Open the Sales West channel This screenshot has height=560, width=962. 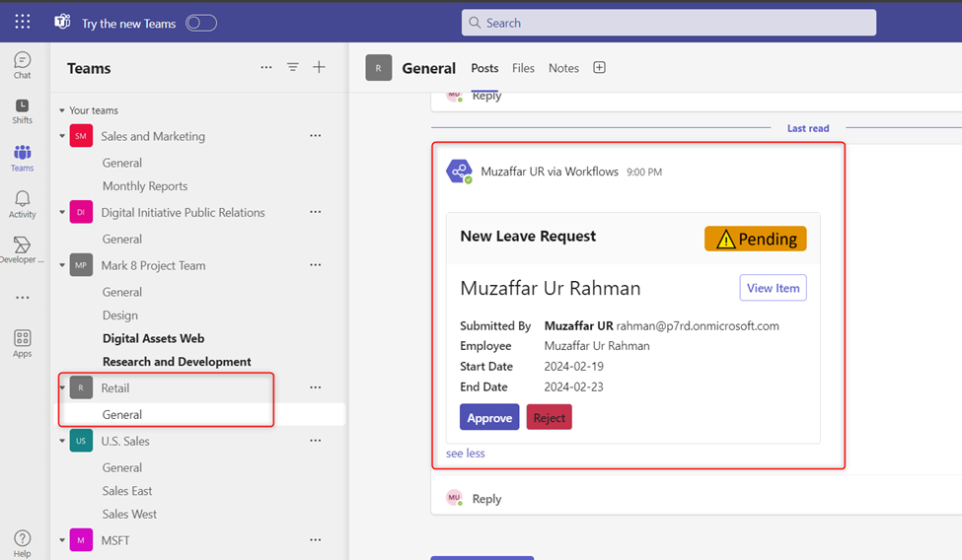pyautogui.click(x=129, y=514)
